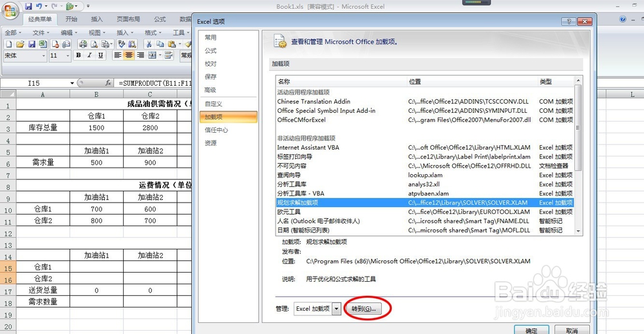The width and height of the screenshot is (644, 334).
Task: Click the formula bar showing =SUMPRODUCT
Action: (x=156, y=83)
